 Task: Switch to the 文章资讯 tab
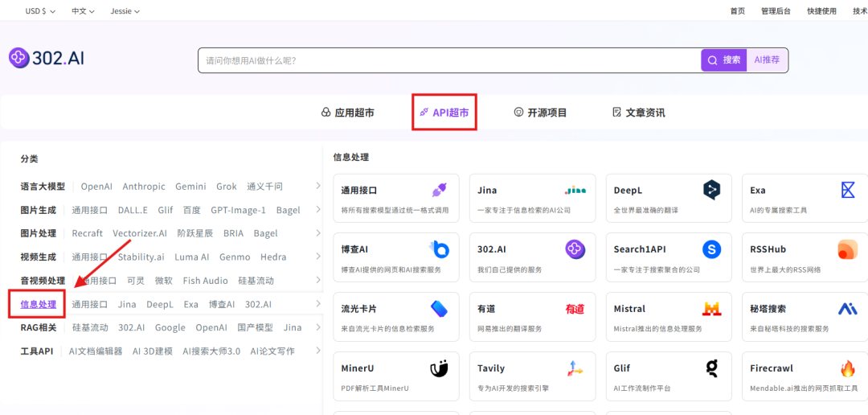pos(639,113)
